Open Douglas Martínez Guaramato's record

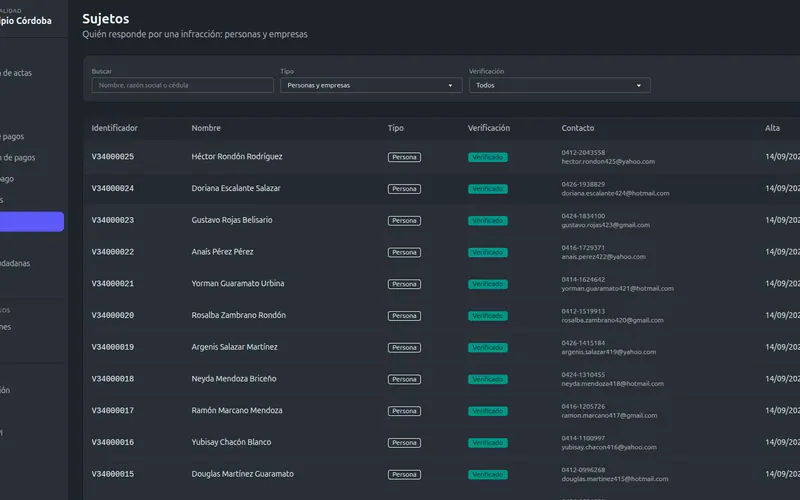pos(242,474)
